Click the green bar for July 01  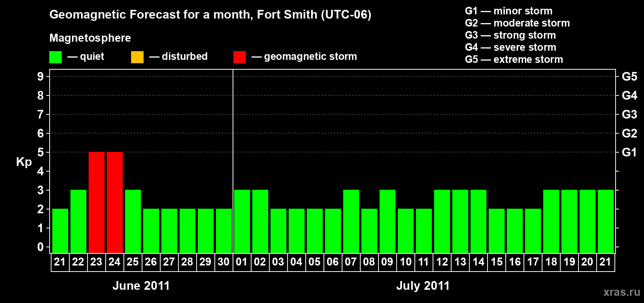pos(242,221)
